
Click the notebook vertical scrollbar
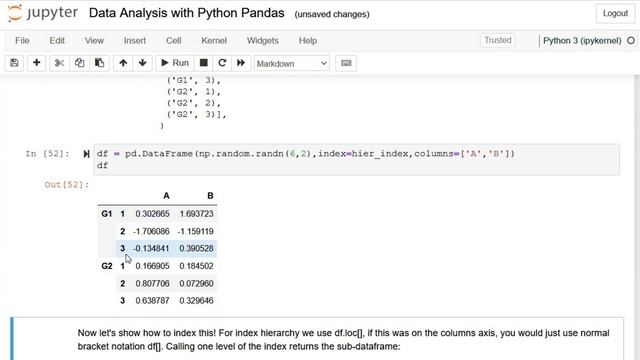point(637,216)
